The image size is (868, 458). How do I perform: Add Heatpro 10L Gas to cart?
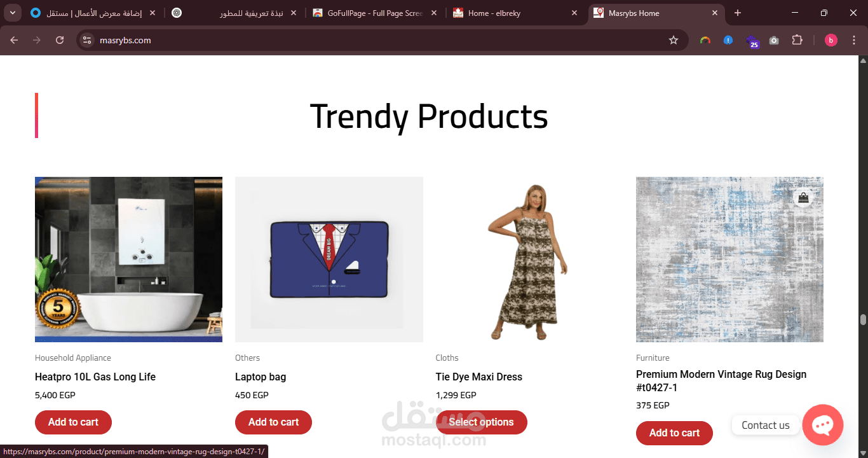[73, 422]
